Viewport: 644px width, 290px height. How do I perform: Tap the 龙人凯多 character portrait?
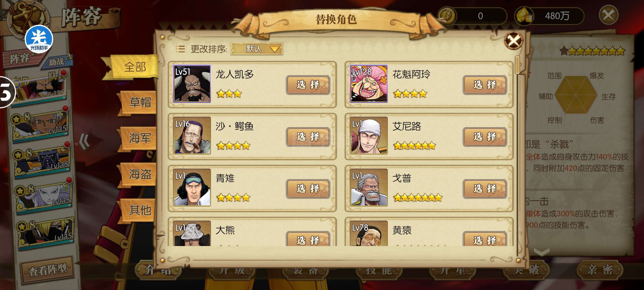(192, 84)
